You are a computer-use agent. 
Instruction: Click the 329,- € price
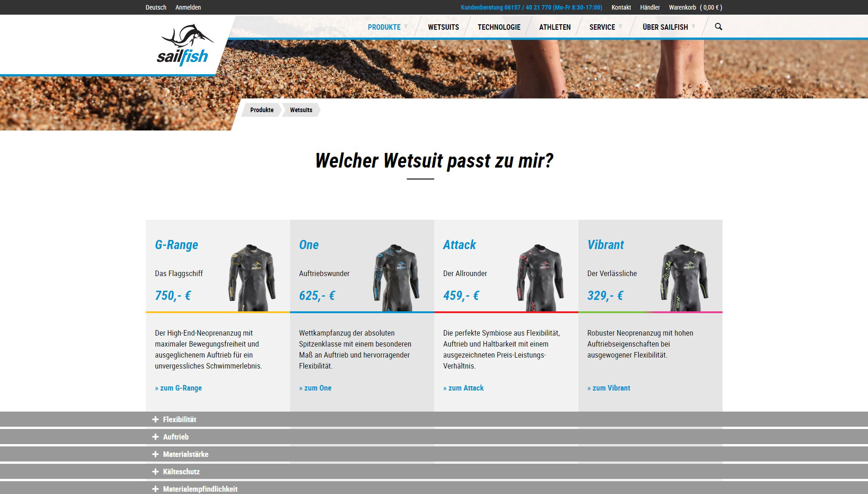(x=605, y=295)
